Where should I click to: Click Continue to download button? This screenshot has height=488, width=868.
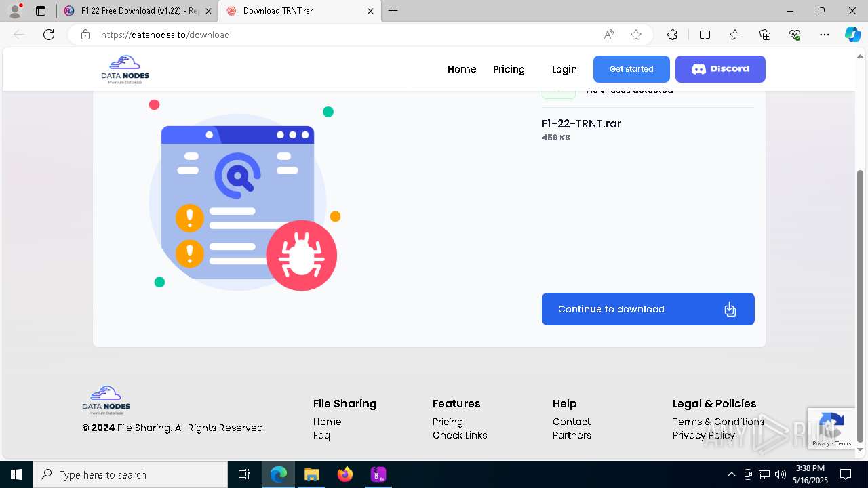pyautogui.click(x=648, y=309)
